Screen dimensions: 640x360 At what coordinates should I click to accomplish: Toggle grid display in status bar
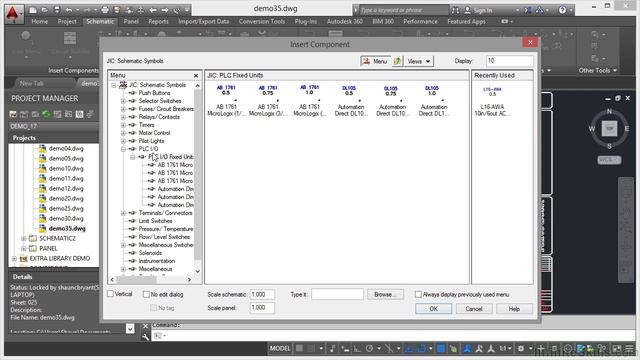pyautogui.click(x=299, y=348)
